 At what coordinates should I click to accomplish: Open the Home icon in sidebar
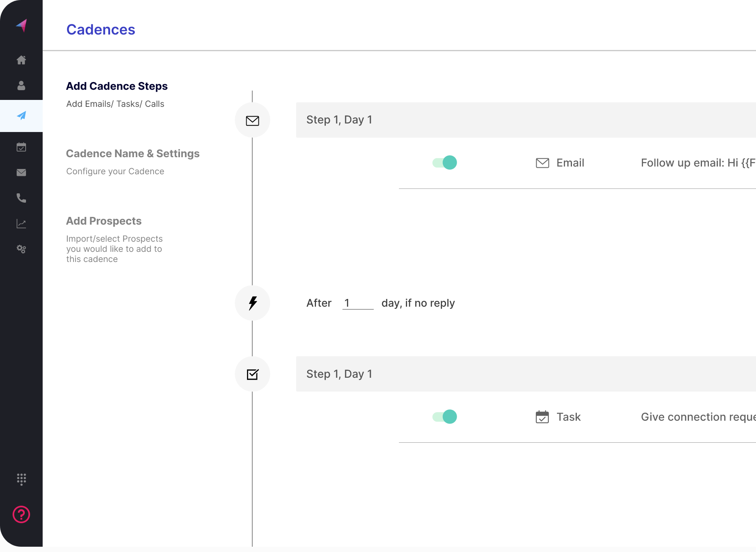tap(21, 60)
